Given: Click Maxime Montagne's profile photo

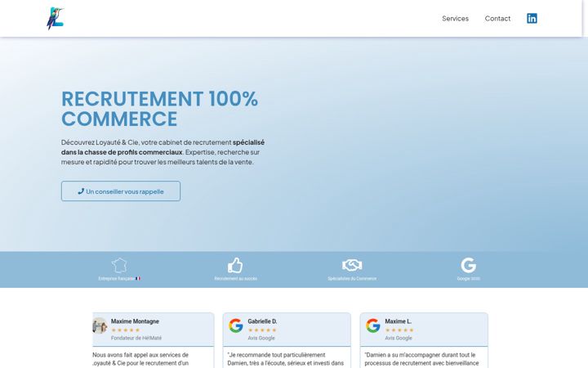Looking at the screenshot, I should (100, 325).
